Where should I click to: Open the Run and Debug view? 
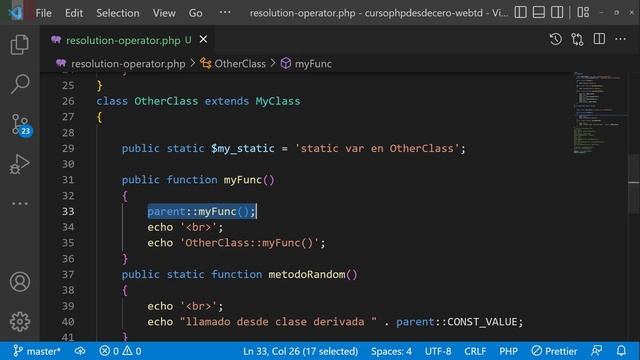[x=20, y=164]
